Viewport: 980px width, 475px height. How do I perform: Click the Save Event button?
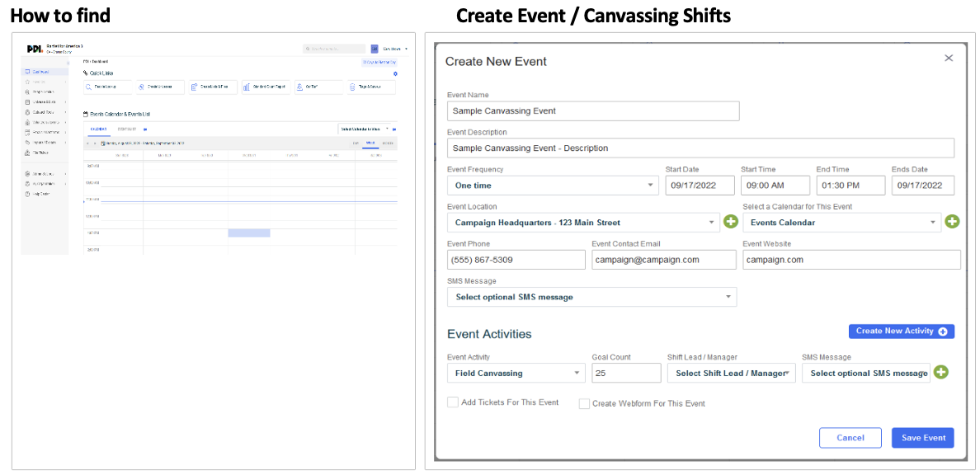922,437
